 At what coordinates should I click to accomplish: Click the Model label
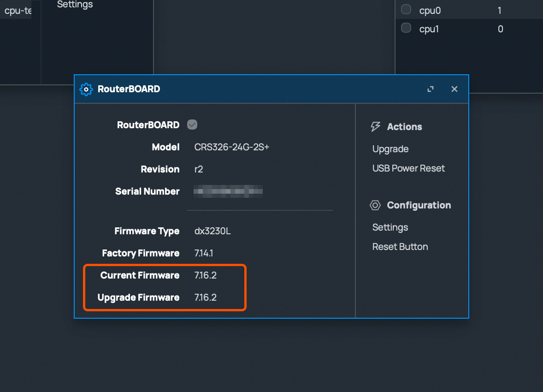[165, 147]
